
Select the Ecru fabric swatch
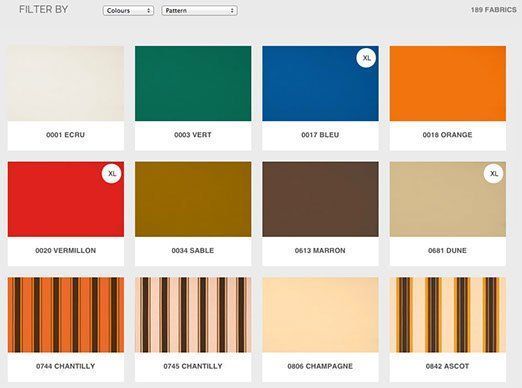point(66,83)
